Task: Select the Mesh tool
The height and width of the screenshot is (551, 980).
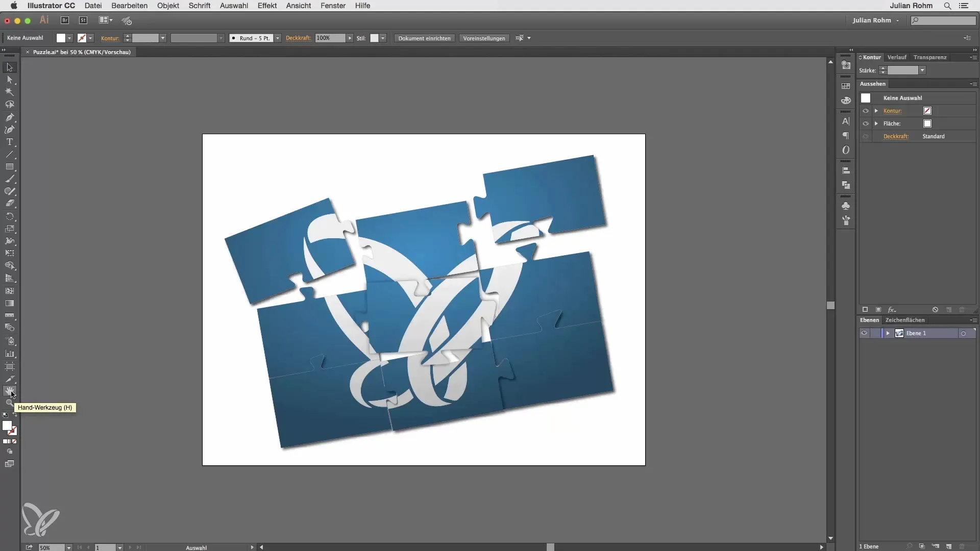Action: tap(10, 291)
